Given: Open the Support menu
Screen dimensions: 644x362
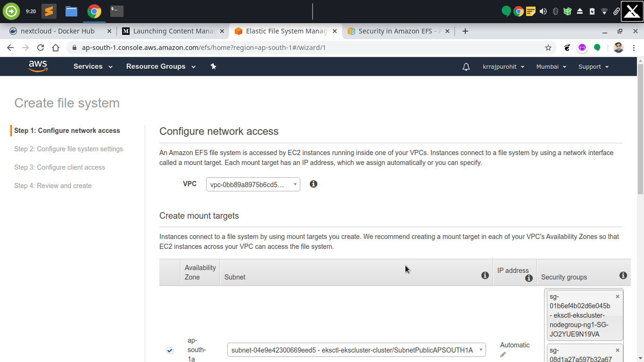Looking at the screenshot, I should pyautogui.click(x=594, y=67).
